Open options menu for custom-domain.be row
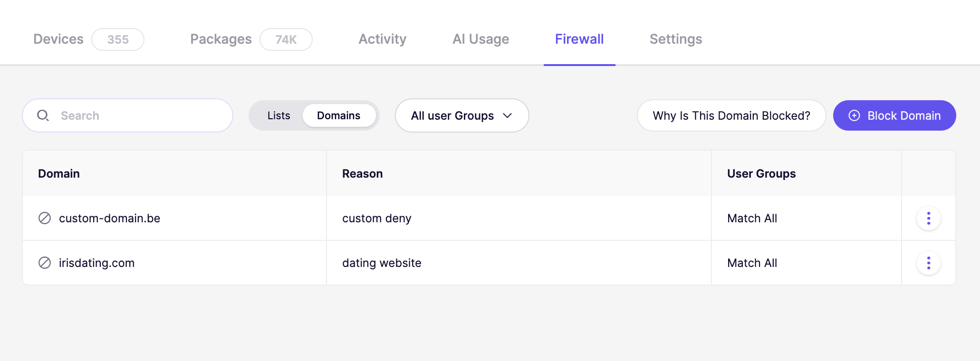Image resolution: width=980 pixels, height=361 pixels. point(928,218)
